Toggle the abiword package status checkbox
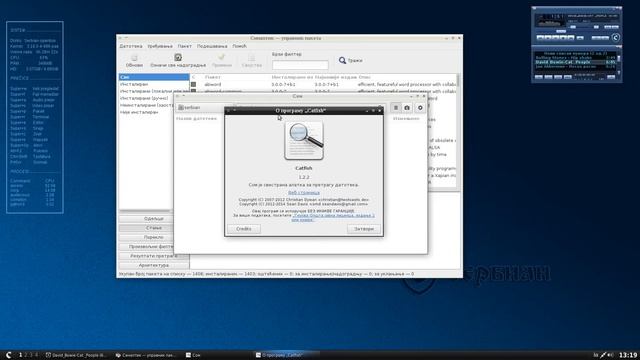 [193, 84]
